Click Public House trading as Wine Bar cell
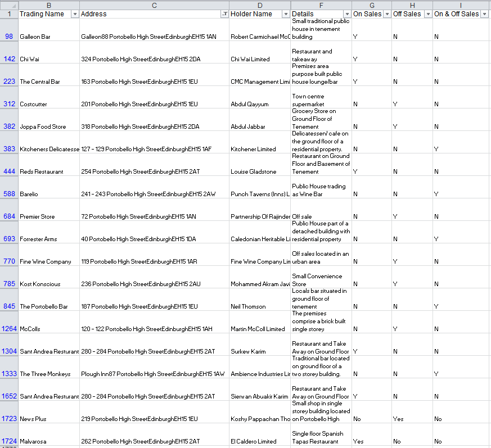491x448 pixels. 321,187
